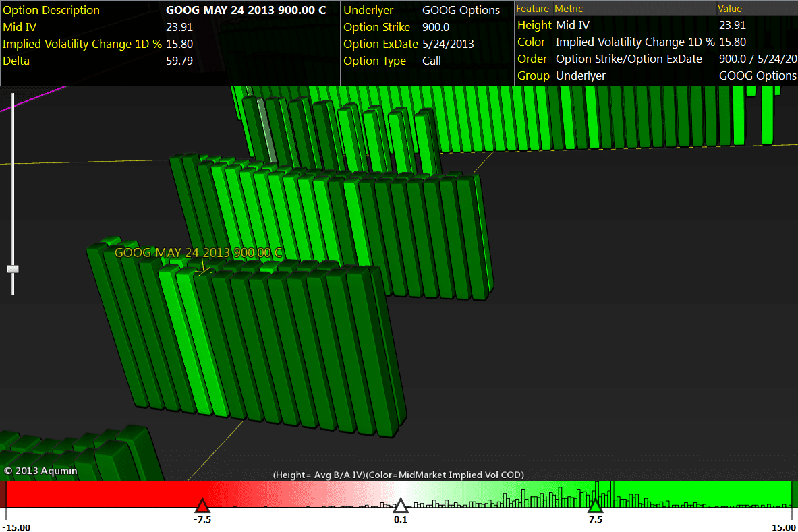Click the Value column header
The width and height of the screenshot is (798, 532).
point(729,9)
